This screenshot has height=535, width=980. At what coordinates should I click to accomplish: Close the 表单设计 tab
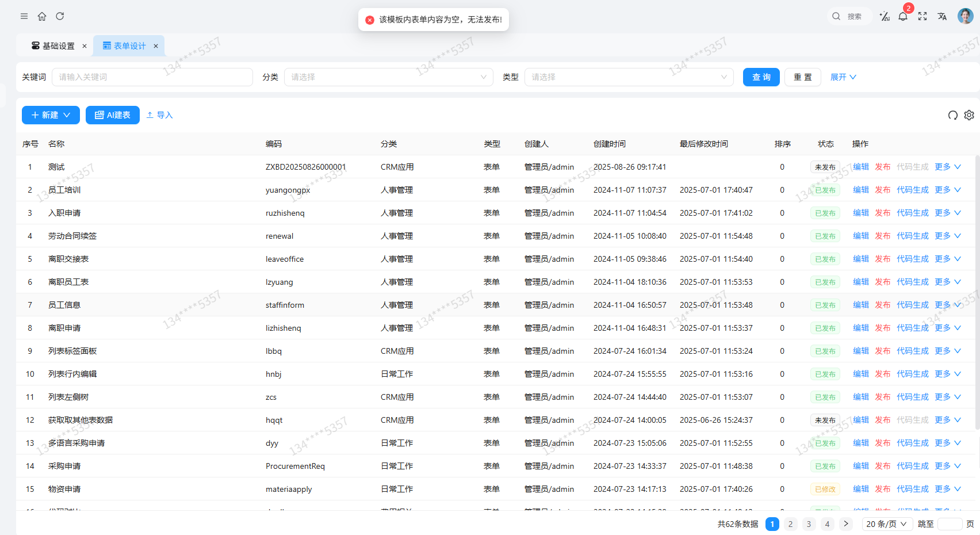tap(156, 46)
